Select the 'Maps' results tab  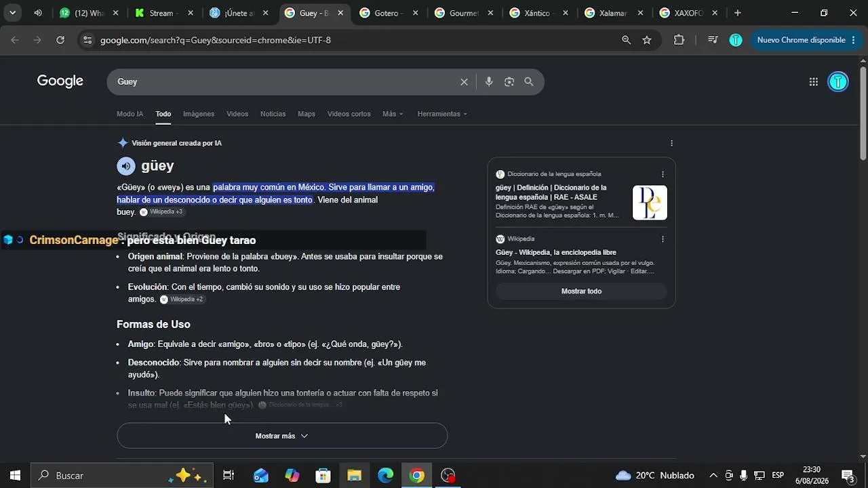click(x=307, y=114)
